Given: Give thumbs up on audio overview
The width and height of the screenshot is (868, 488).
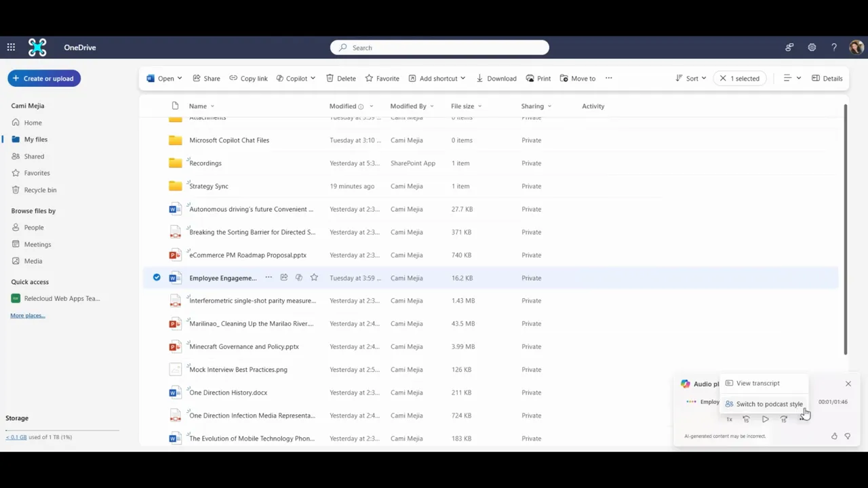Looking at the screenshot, I should (834, 436).
